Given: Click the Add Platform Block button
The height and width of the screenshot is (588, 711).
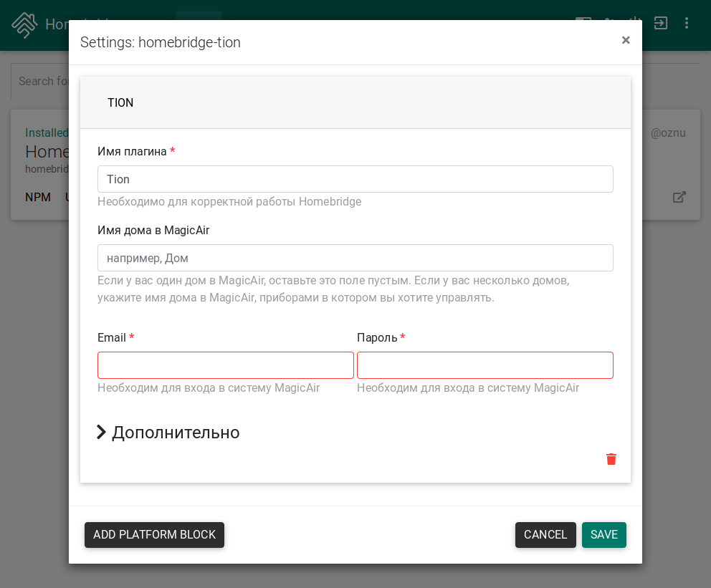Looking at the screenshot, I should [x=154, y=534].
